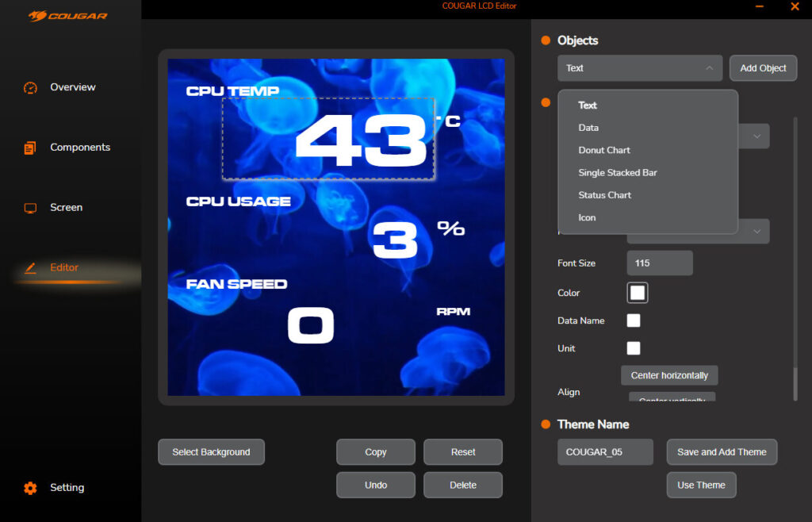Click the Overview speedometer icon
812x522 pixels.
(31, 87)
